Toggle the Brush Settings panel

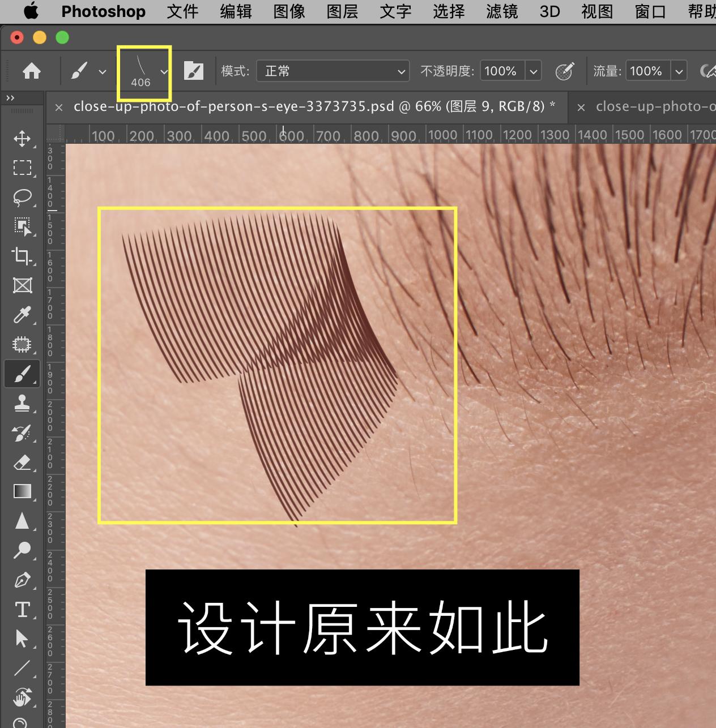pyautogui.click(x=194, y=70)
